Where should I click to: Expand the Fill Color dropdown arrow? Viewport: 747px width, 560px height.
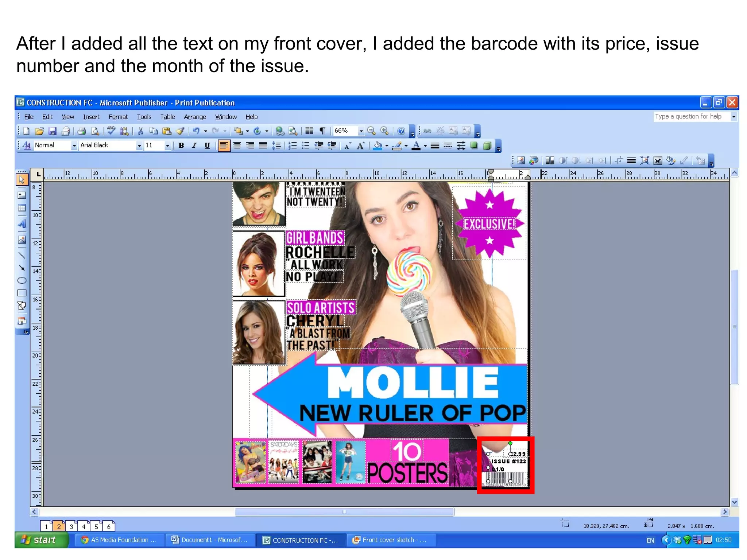coord(387,146)
